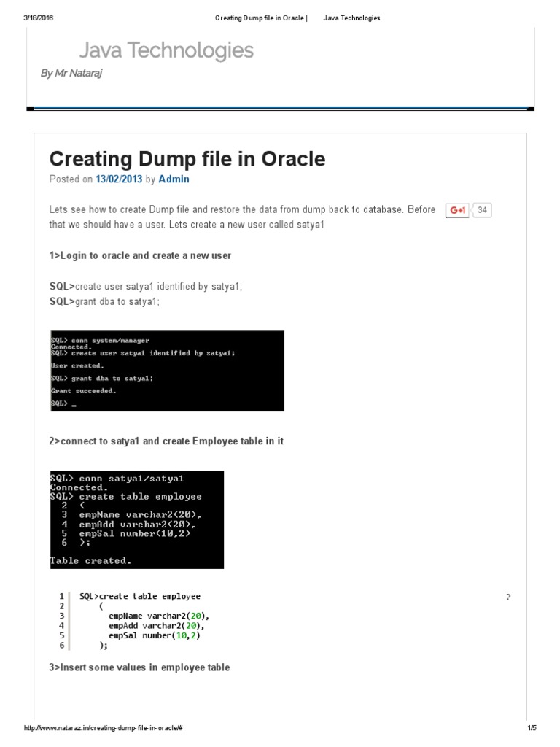Click the nataraz.in URL in page footer
This screenshot has width=560, height=747.
[x=103, y=728]
